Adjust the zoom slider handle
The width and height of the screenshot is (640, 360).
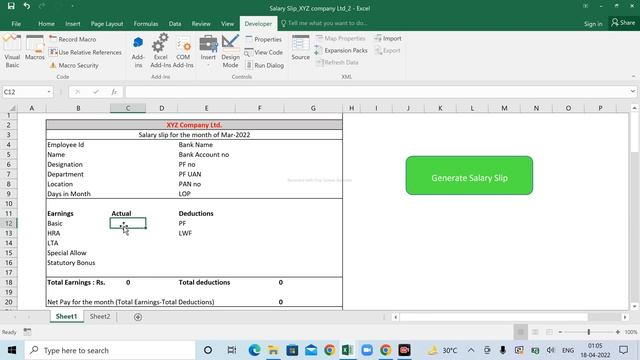[x=589, y=332]
